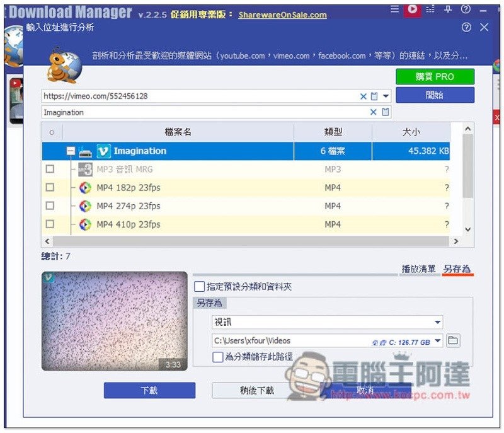504x433 pixels.
Task: Select the MP4 274p 23fps row text
Action: coord(129,206)
